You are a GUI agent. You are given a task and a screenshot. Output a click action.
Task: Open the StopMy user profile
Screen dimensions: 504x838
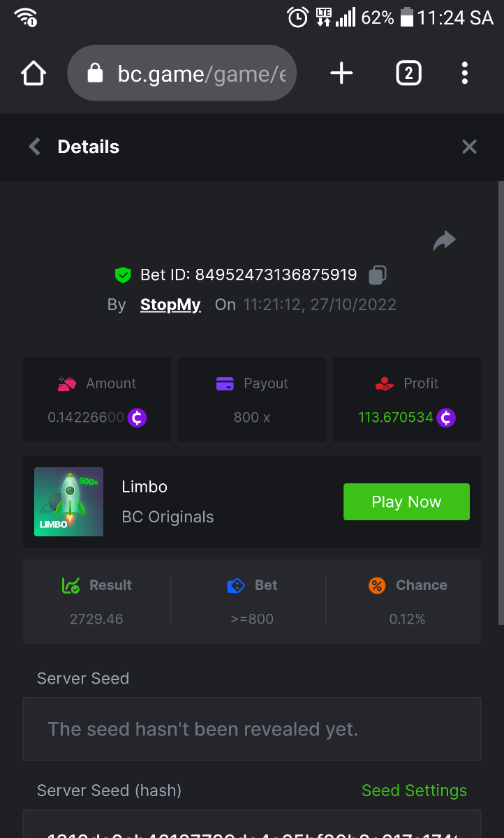170,305
